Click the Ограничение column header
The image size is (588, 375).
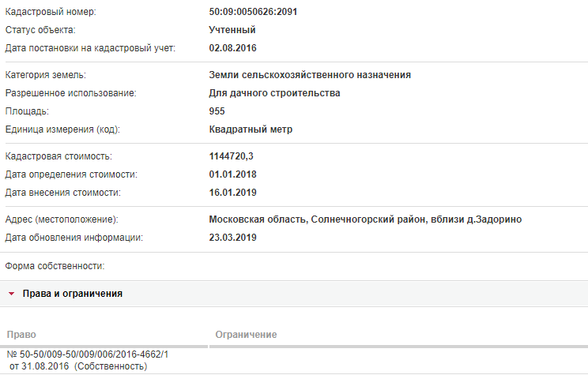coord(246,335)
